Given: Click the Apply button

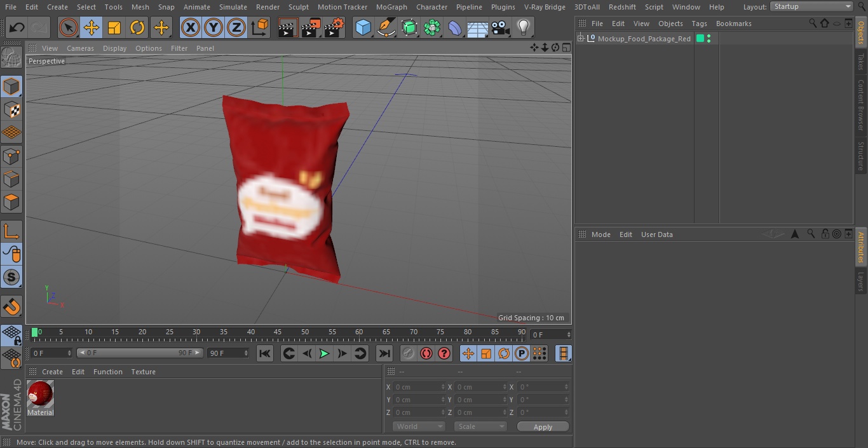Looking at the screenshot, I should (x=543, y=427).
